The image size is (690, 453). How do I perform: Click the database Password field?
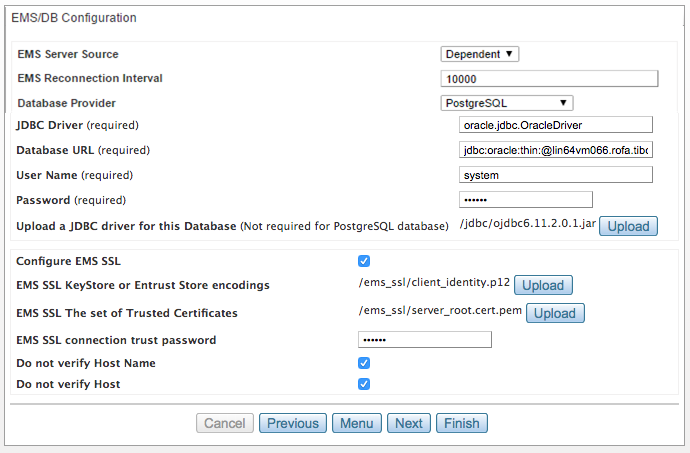524,200
